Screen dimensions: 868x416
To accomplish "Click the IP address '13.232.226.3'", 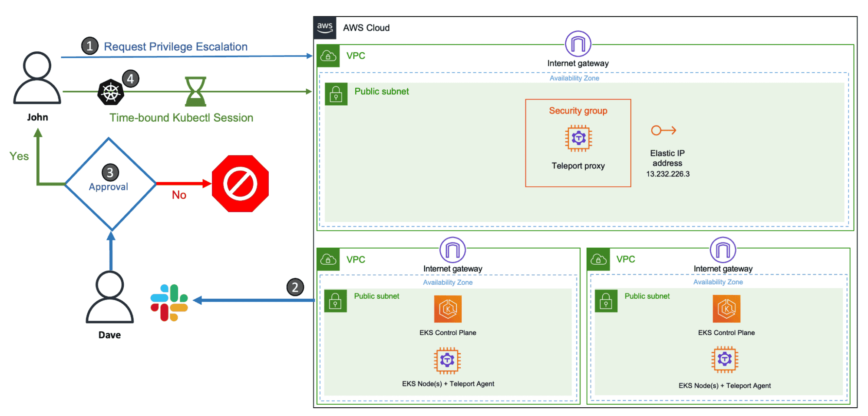I will point(668,174).
